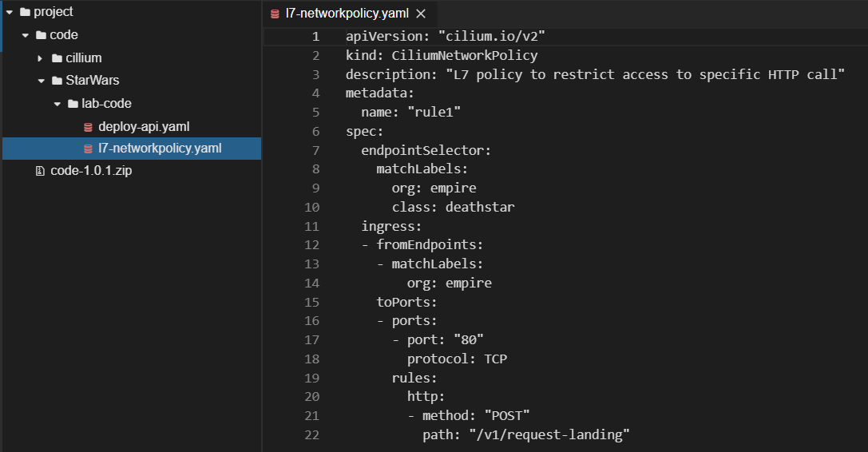Click line number 12 in the gutter

(x=311, y=245)
